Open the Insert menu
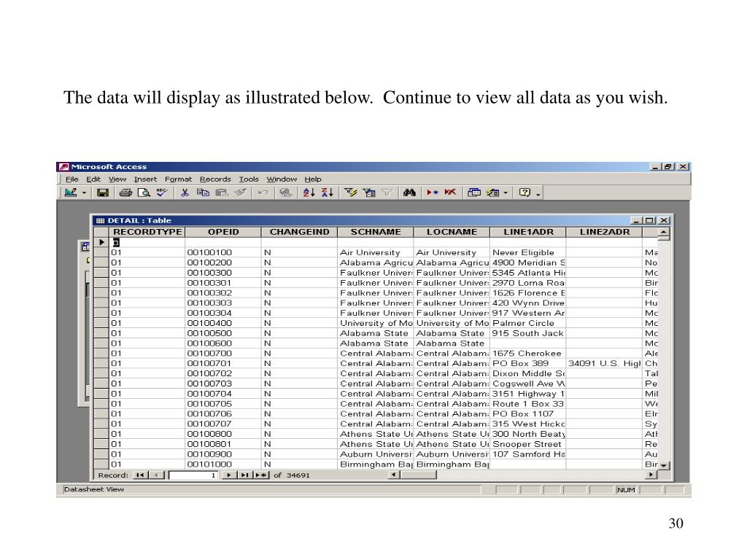The width and height of the screenshot is (747, 560). tap(145, 179)
